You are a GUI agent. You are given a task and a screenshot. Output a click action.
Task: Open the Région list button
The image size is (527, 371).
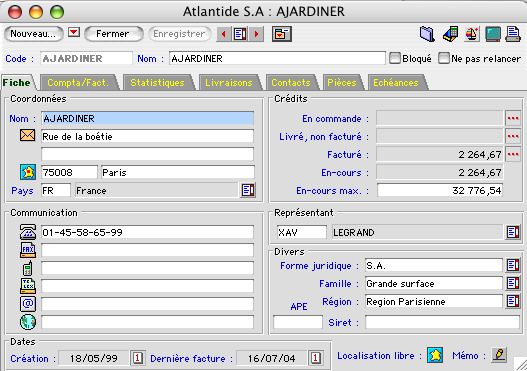[x=513, y=301]
